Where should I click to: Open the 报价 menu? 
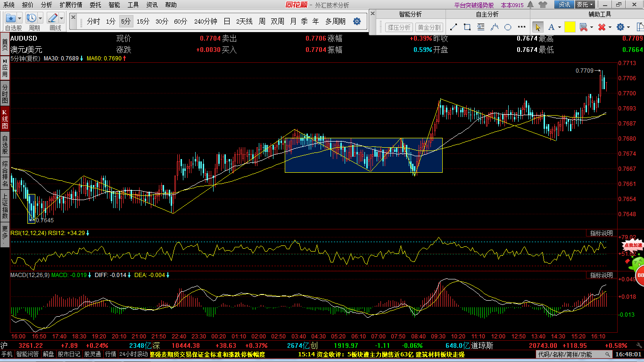point(28,5)
